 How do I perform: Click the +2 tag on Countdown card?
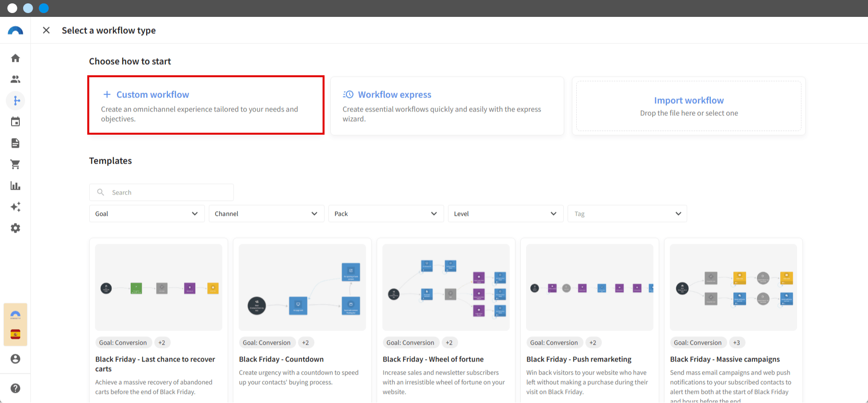[305, 343]
